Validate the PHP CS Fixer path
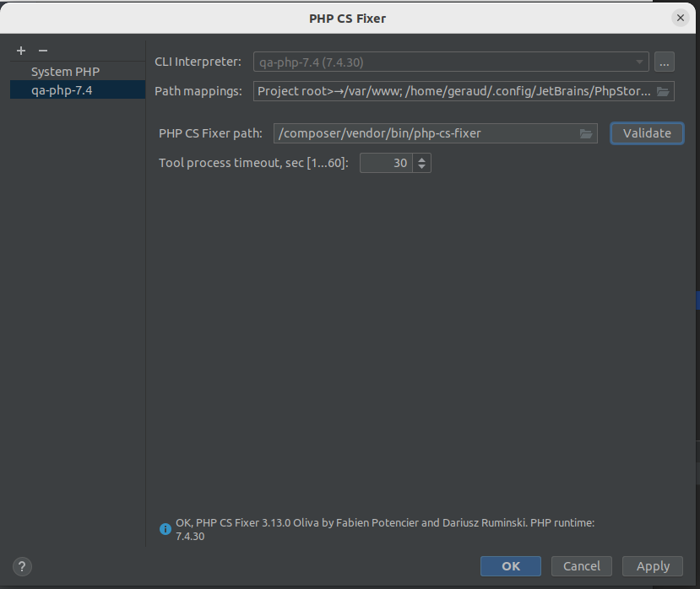This screenshot has width=700, height=589. (647, 133)
